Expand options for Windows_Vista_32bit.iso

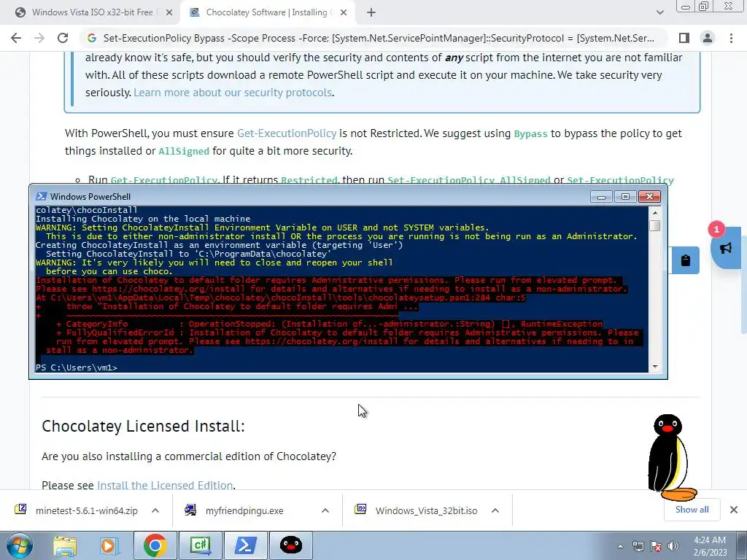click(495, 510)
